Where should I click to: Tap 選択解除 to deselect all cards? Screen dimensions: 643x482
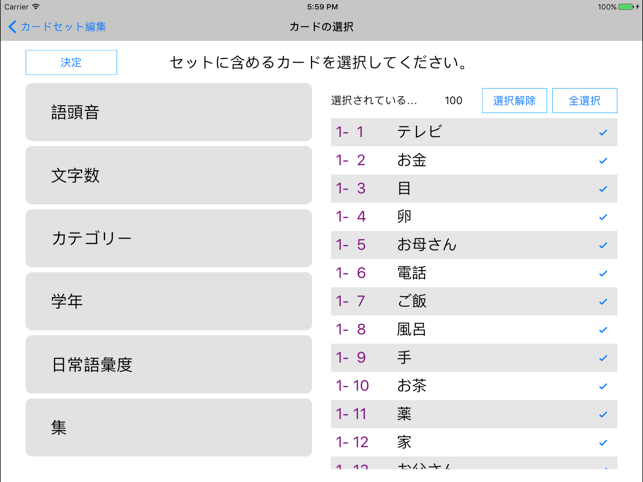click(x=514, y=101)
